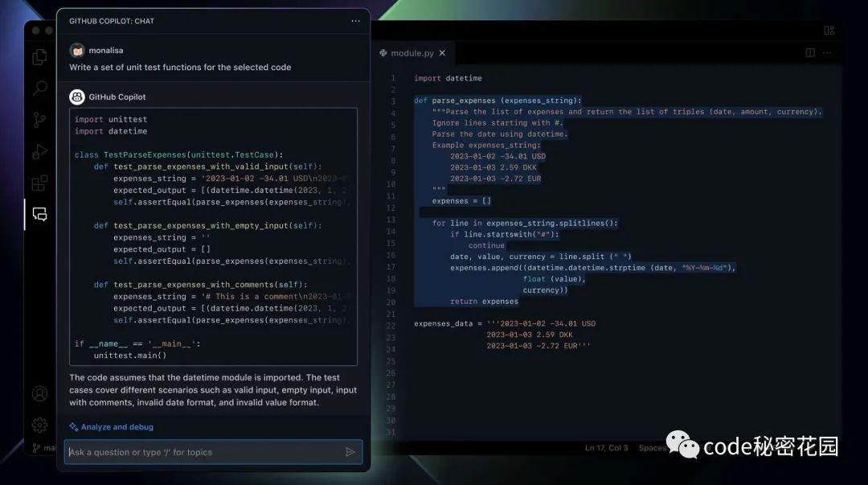Image resolution: width=868 pixels, height=485 pixels.
Task: Click the prompt 'Write a set of unit test functions'
Action: pos(180,67)
